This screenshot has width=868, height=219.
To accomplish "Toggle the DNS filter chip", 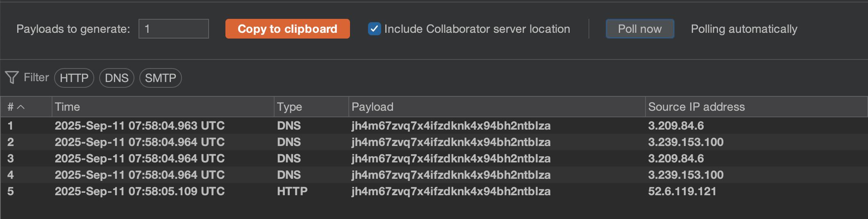I will [117, 78].
